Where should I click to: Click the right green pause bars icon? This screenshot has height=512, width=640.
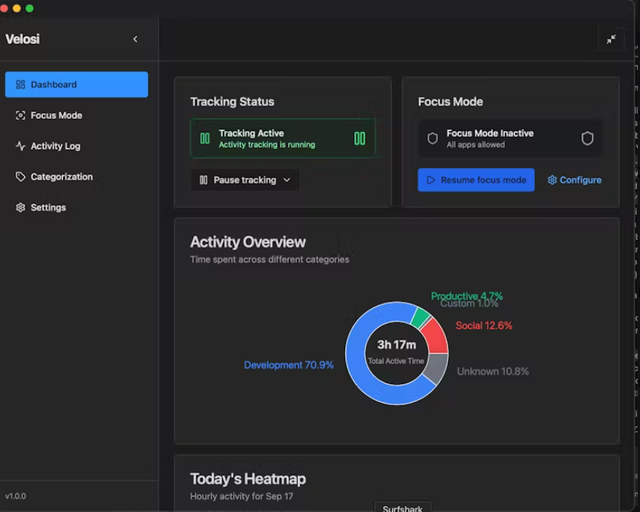(x=360, y=138)
